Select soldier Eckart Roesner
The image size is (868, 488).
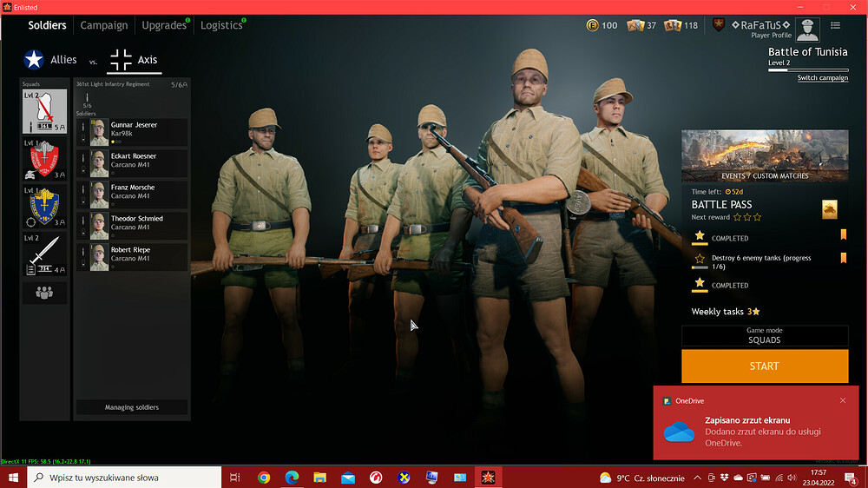coord(132,163)
